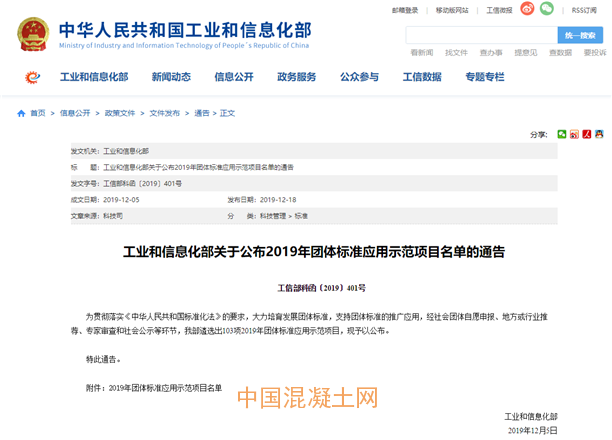Open the 新闻动态 navigation menu
The height and width of the screenshot is (440, 612).
(x=171, y=77)
